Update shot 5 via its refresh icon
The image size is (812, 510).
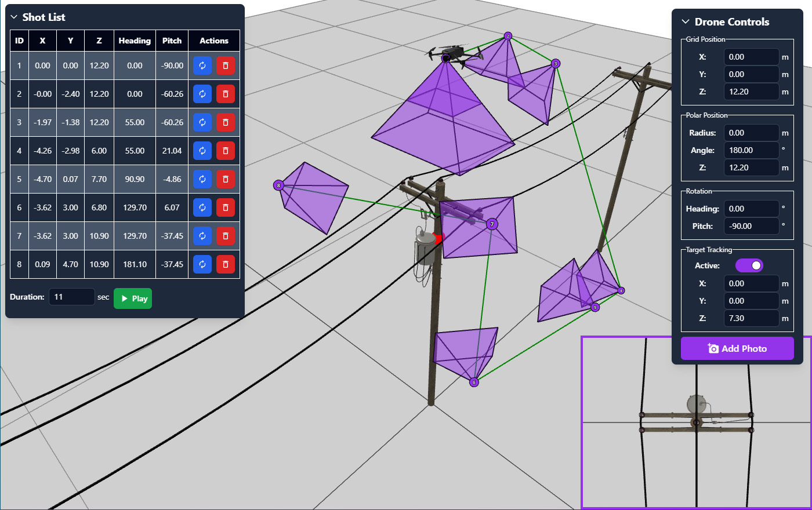(x=202, y=178)
